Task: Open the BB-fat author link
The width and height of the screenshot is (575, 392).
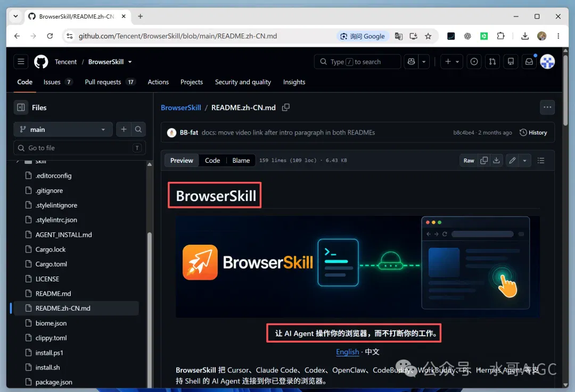Action: coord(189,132)
